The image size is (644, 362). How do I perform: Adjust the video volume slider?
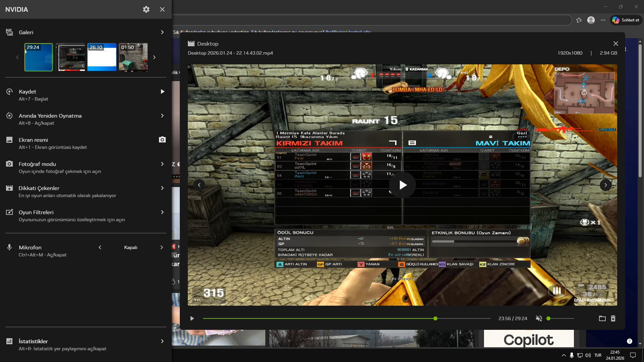pyautogui.click(x=560, y=318)
